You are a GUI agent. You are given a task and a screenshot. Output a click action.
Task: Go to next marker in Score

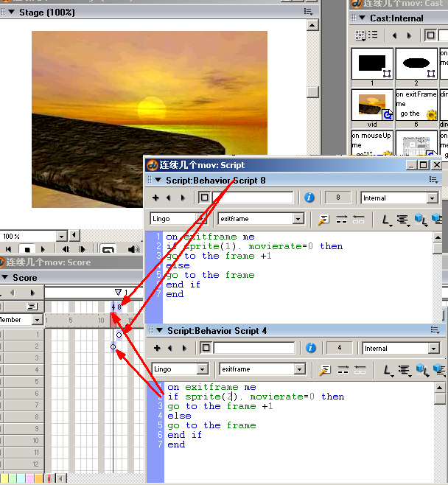tap(32, 293)
